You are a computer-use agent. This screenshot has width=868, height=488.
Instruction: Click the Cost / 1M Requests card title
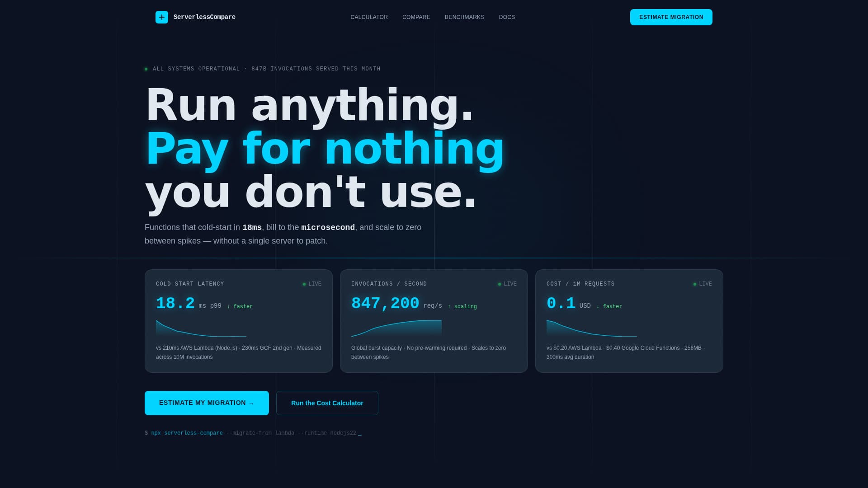pyautogui.click(x=580, y=284)
